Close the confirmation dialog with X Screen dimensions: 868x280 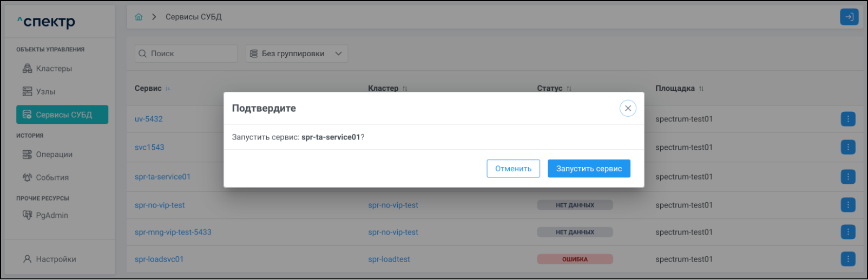628,108
